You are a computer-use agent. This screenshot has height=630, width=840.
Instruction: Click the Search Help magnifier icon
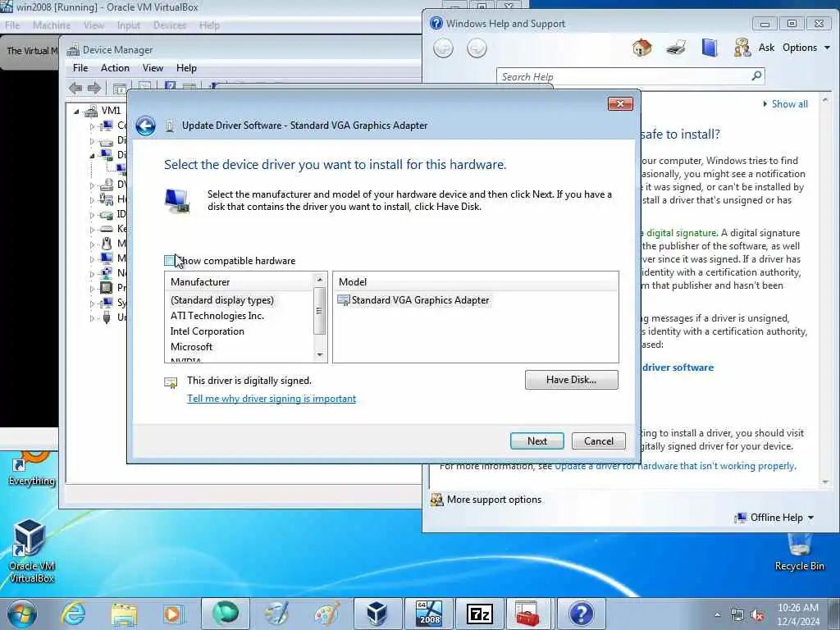[756, 76]
